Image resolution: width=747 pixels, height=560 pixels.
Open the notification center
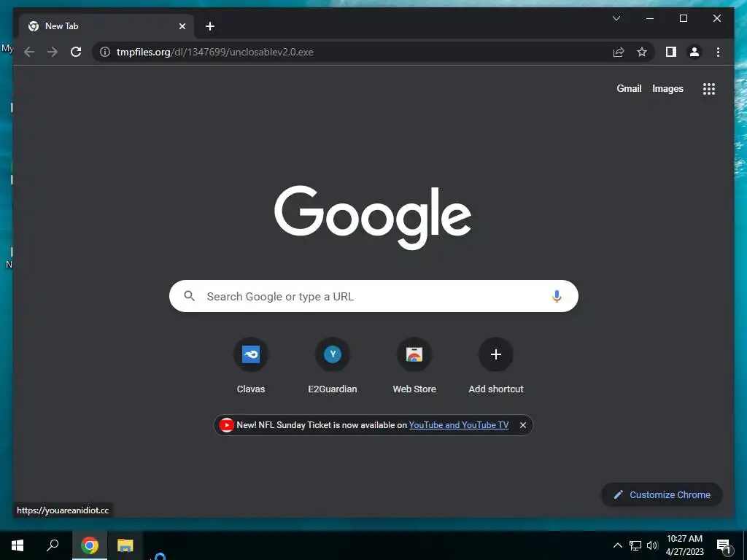tap(724, 545)
